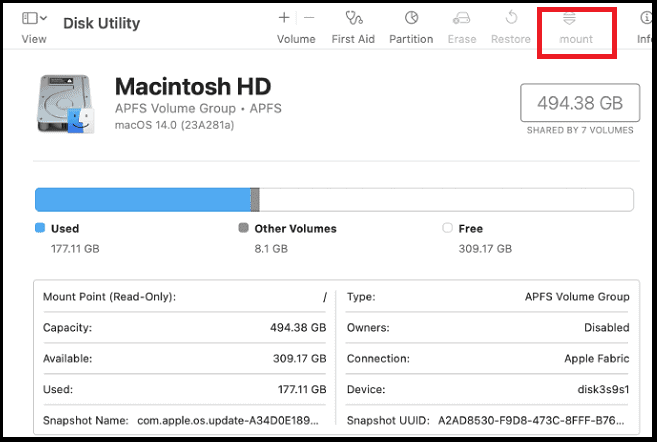Select the gray Other Volumes legend swatch
The image size is (657, 442).
click(244, 228)
